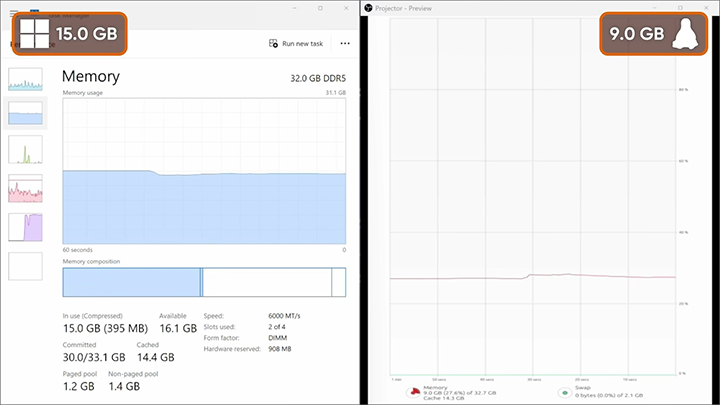The height and width of the screenshot is (405, 720).
Task: Click the red Memory pie legend icon
Action: [x=415, y=392]
